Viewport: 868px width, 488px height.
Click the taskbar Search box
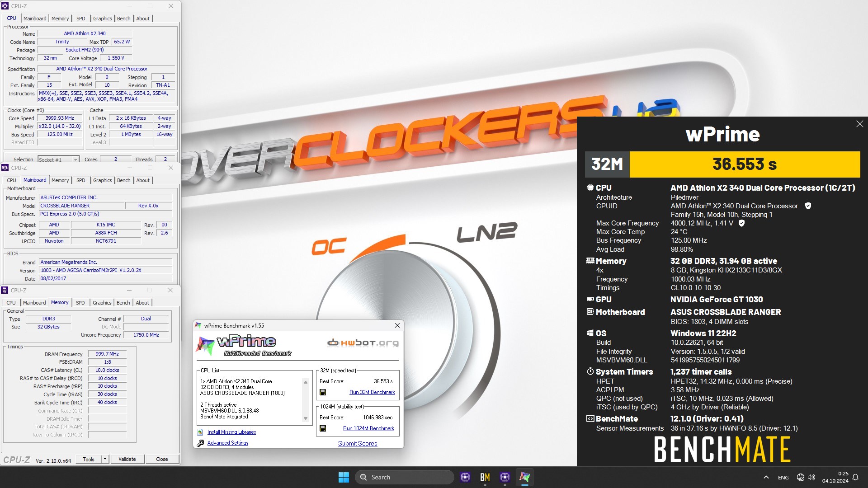click(405, 477)
